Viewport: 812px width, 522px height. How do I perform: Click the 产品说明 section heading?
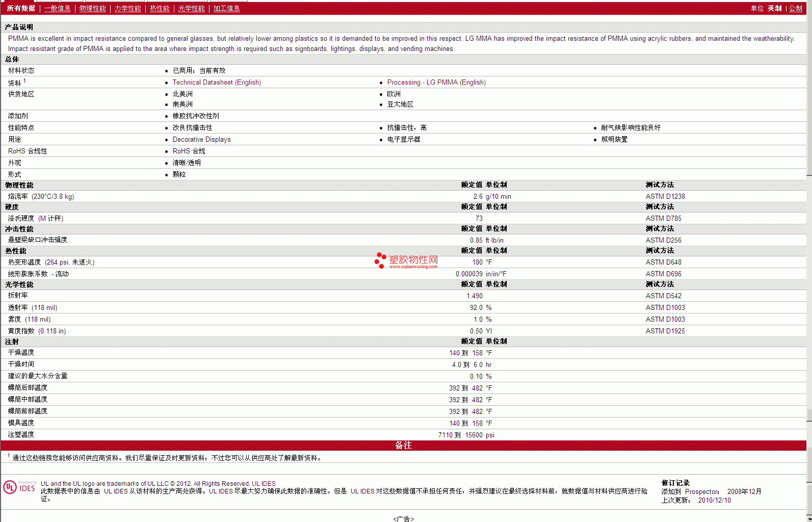pyautogui.click(x=19, y=27)
